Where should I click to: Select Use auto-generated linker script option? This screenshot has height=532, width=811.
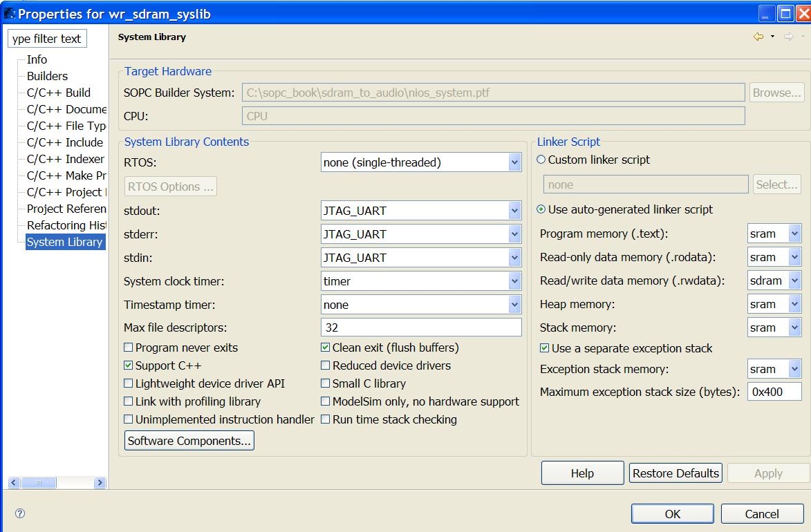tap(541, 209)
